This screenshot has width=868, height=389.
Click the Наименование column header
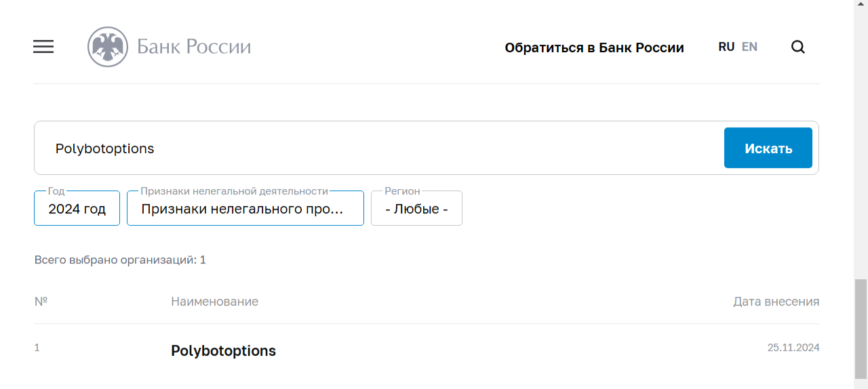click(x=214, y=302)
